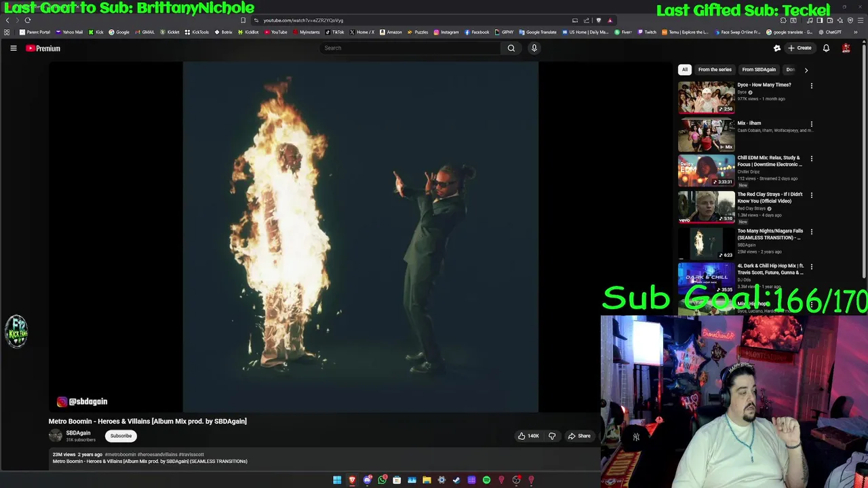Open options for The Red Clay Strays video

(x=811, y=195)
